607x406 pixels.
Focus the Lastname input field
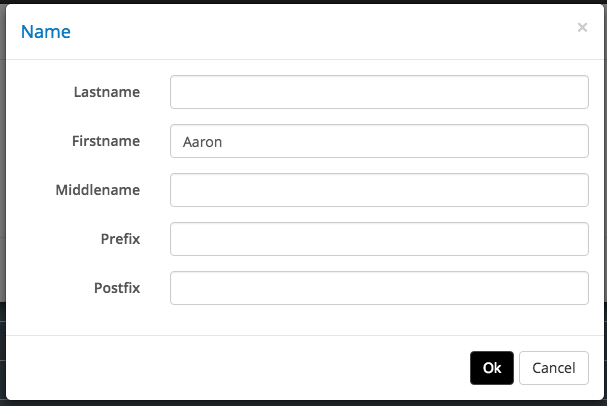click(x=379, y=92)
